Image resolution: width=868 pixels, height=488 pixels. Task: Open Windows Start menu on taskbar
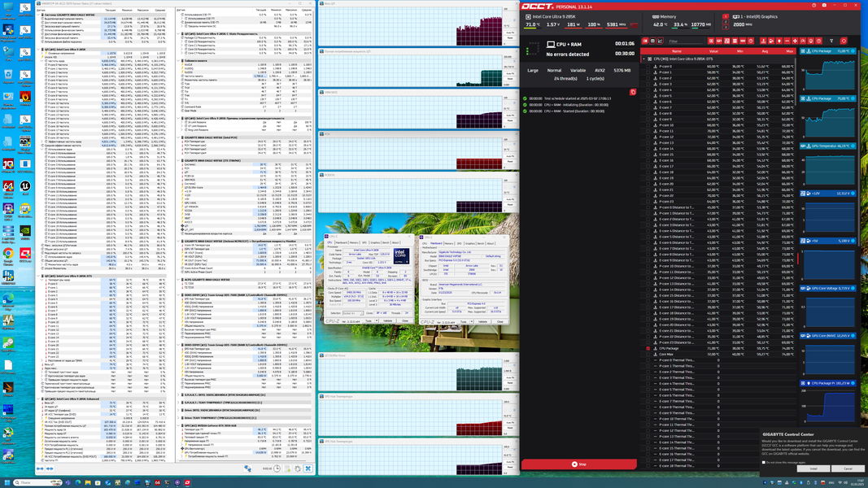pyautogui.click(x=7, y=482)
